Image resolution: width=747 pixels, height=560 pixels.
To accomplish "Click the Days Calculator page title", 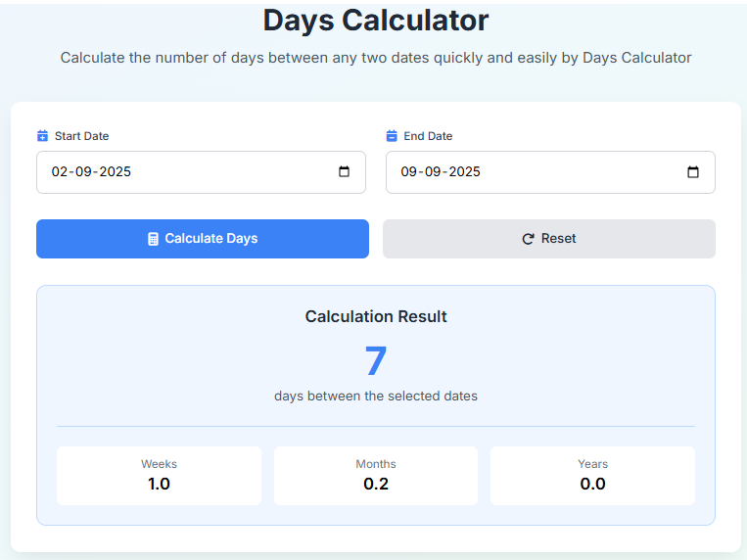I will [x=376, y=20].
